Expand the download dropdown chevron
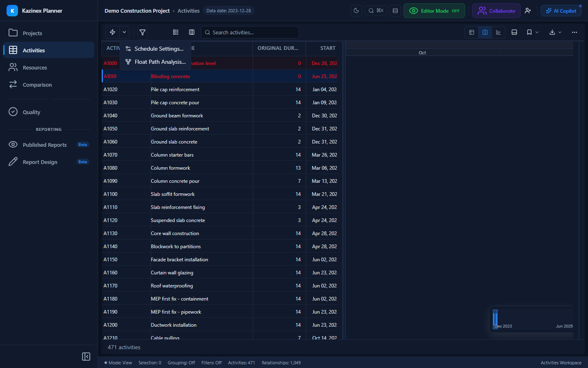 pos(560,32)
